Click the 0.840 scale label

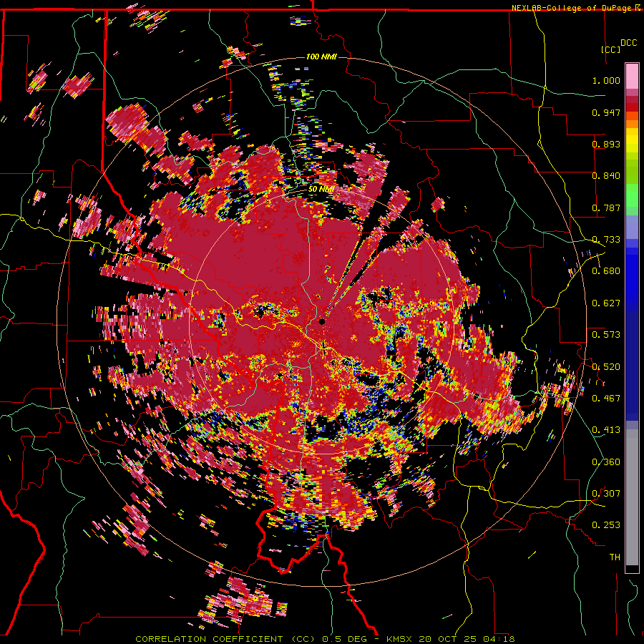(606, 176)
